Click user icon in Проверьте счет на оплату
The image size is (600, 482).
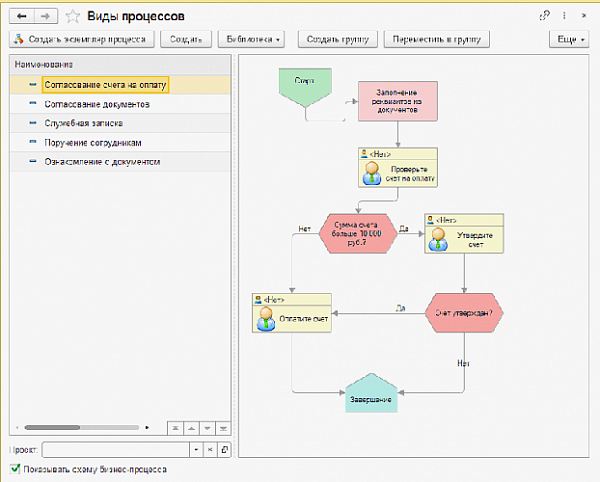pos(371,173)
